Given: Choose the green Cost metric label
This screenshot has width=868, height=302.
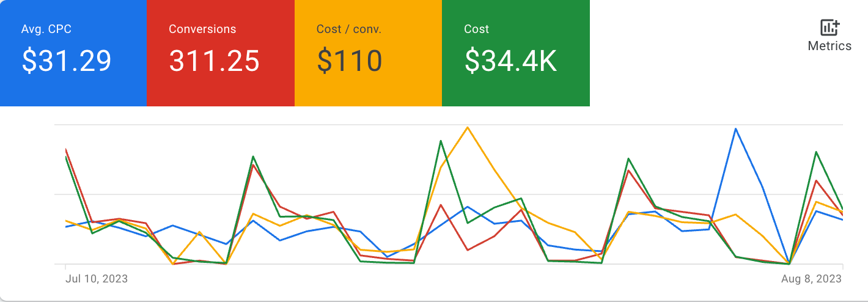Looking at the screenshot, I should (477, 29).
